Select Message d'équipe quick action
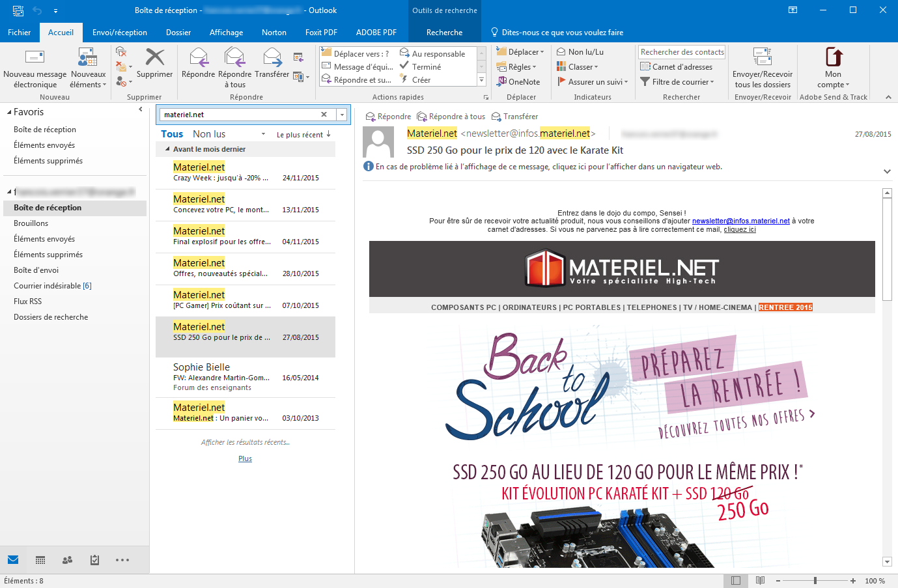 coord(358,66)
